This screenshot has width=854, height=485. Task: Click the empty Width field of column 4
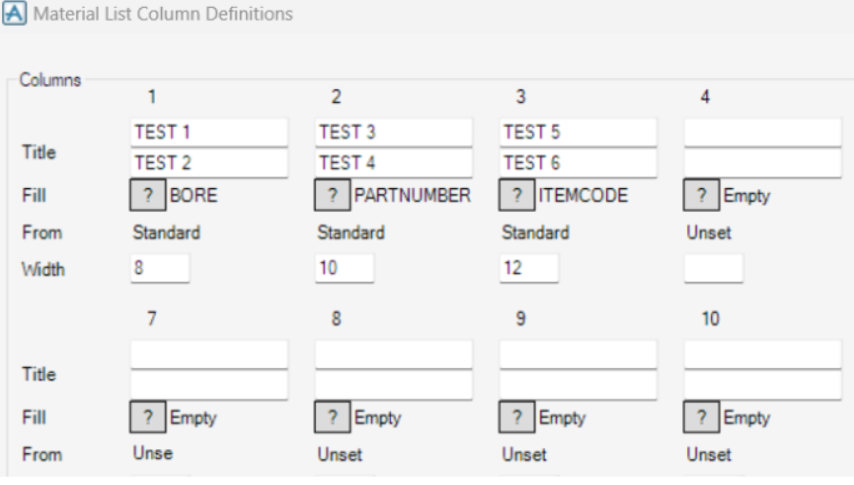[713, 268]
